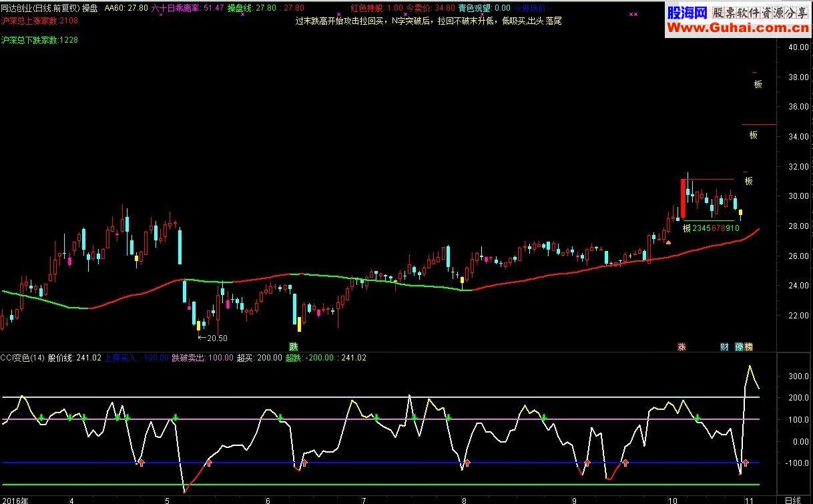Screen dimensions: 813x504
Task: Select the 红色持股: 1.00 readout
Action: [376, 8]
